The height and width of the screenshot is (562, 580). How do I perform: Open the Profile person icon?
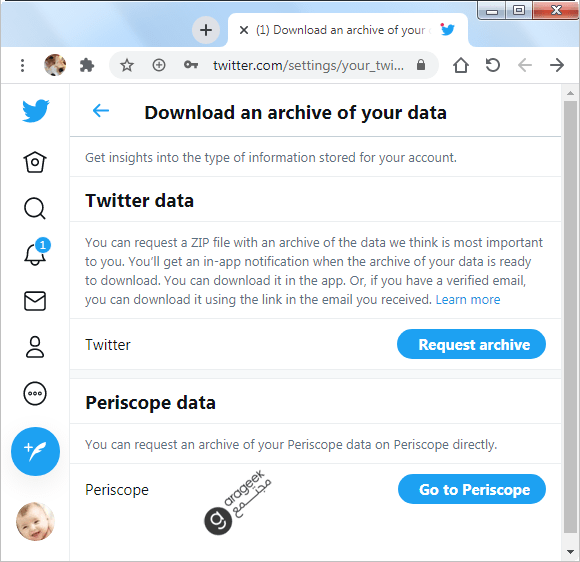pyautogui.click(x=35, y=347)
